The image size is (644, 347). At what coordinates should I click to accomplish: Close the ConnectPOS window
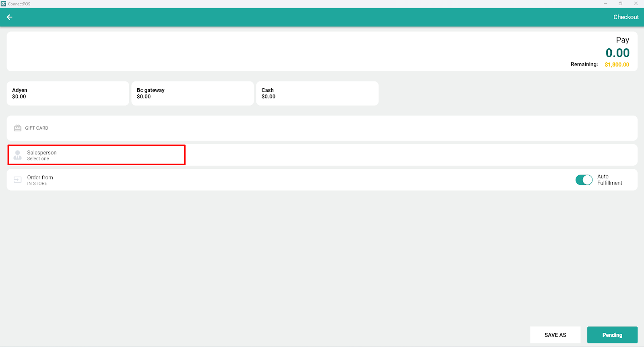click(x=636, y=4)
